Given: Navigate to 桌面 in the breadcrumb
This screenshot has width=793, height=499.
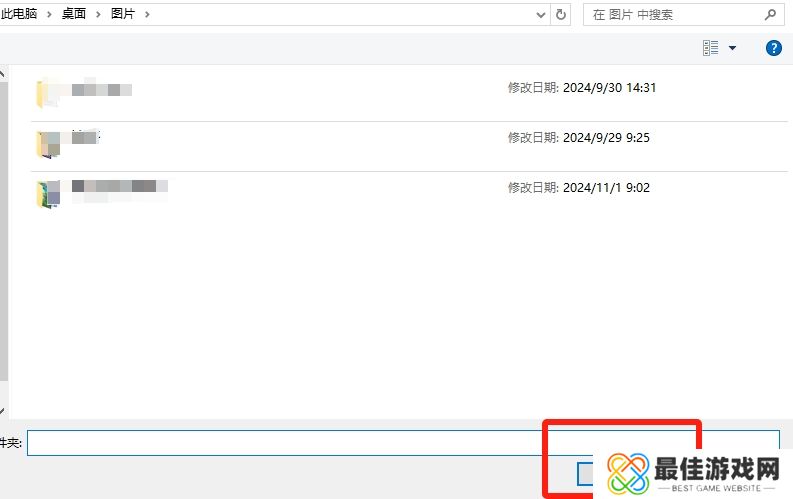Looking at the screenshot, I should (72, 15).
